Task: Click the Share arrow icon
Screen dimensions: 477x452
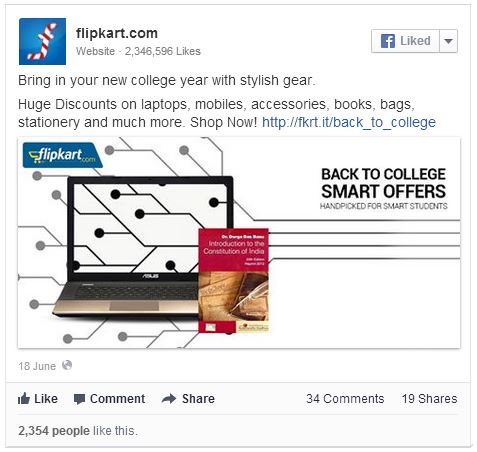Action: point(169,398)
